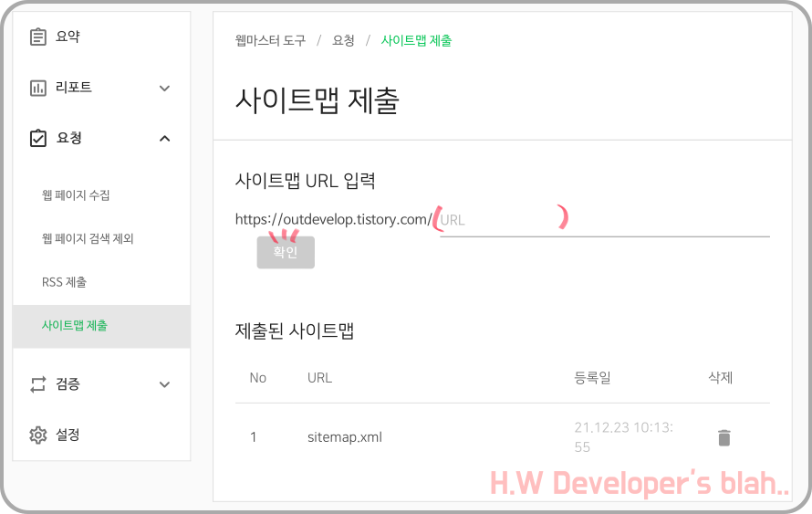Open the 요약 summary clipboard icon
Image resolution: width=812 pixels, height=514 pixels.
[37, 37]
